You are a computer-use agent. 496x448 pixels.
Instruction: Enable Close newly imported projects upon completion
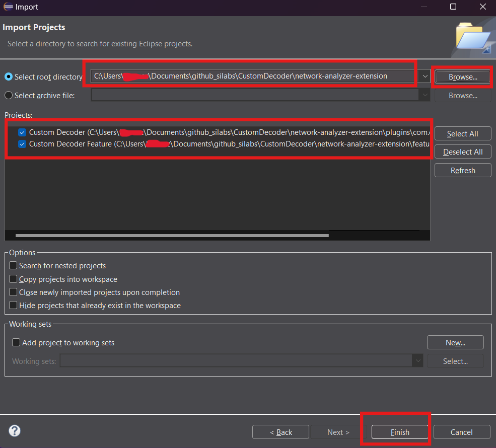coord(13,292)
